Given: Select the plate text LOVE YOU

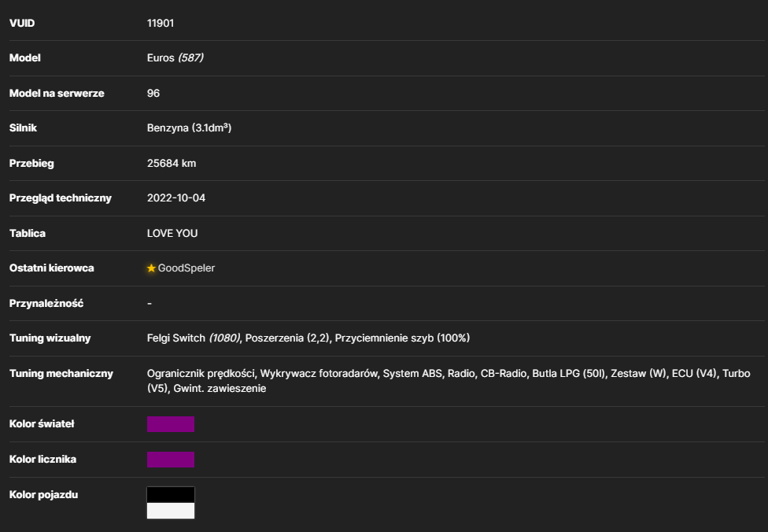Looking at the screenshot, I should [x=172, y=233].
